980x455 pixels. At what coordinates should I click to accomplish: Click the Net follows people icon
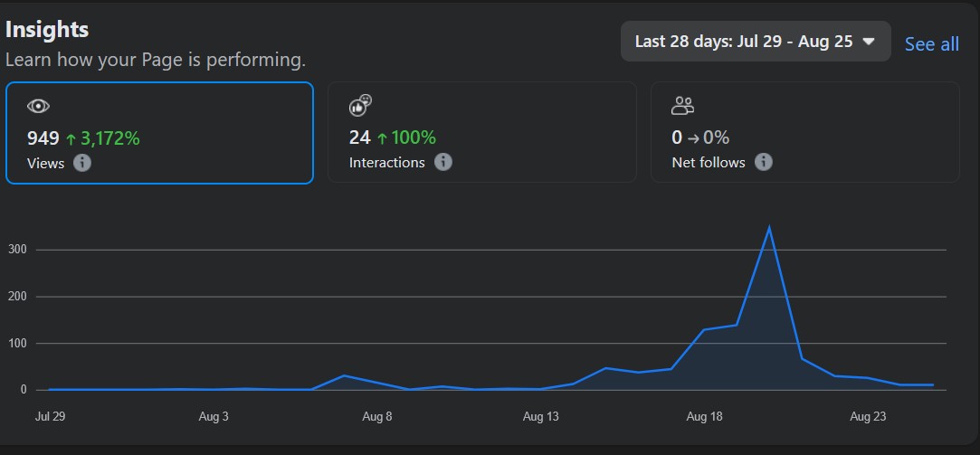pos(682,106)
